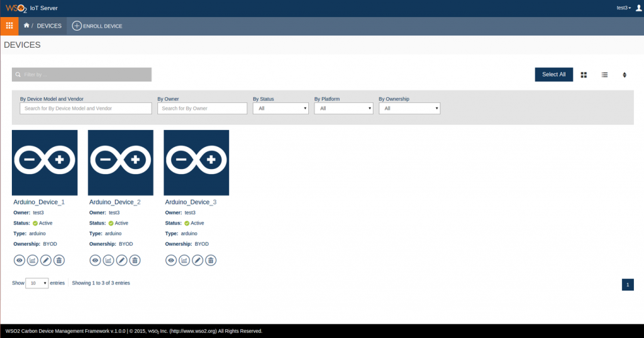
Task: Open analytics for Arduino_Device_3
Action: [184, 260]
